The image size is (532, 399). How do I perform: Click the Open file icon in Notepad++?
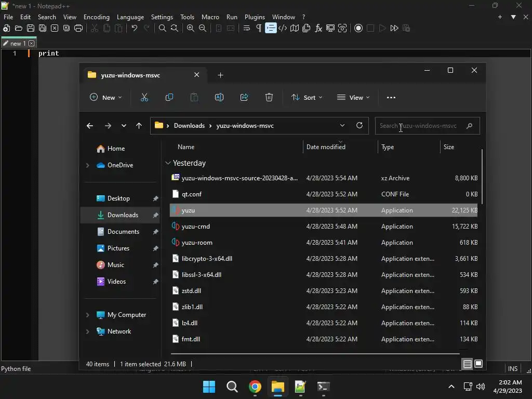pos(19,28)
